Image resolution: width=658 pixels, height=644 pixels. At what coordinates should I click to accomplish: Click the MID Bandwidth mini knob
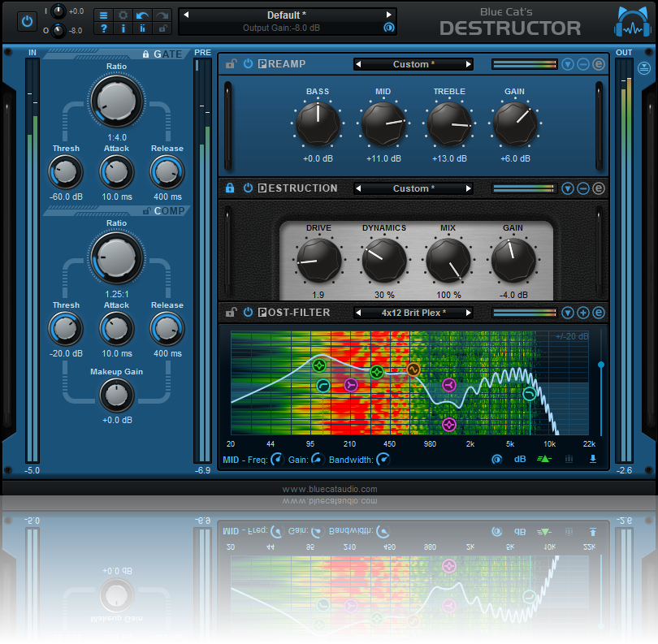(x=383, y=460)
